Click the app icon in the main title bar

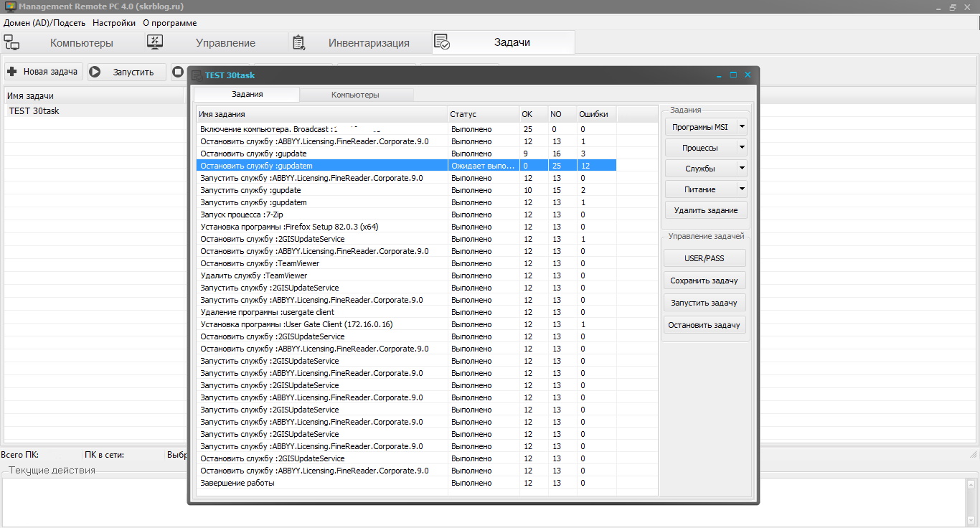point(10,6)
